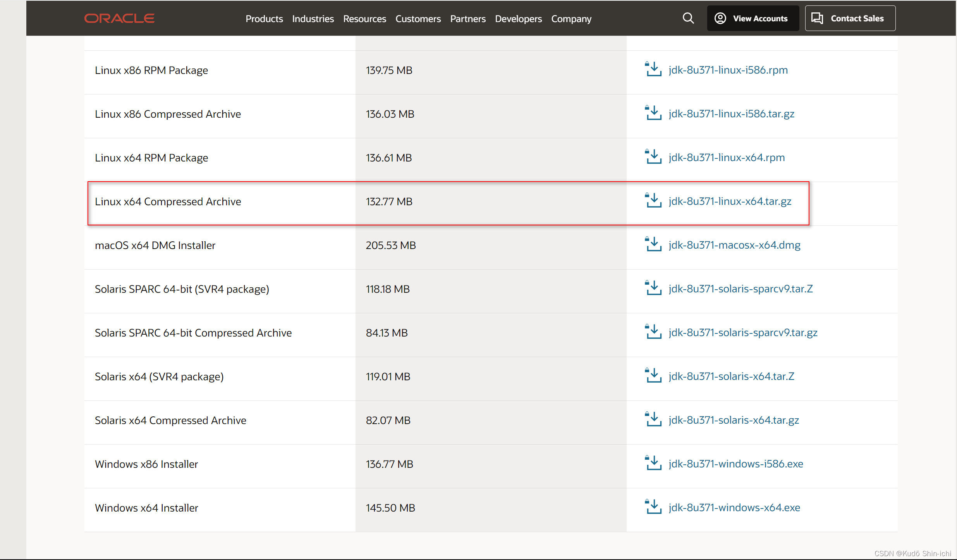Select the Company menu item
This screenshot has width=957, height=560.
click(571, 19)
